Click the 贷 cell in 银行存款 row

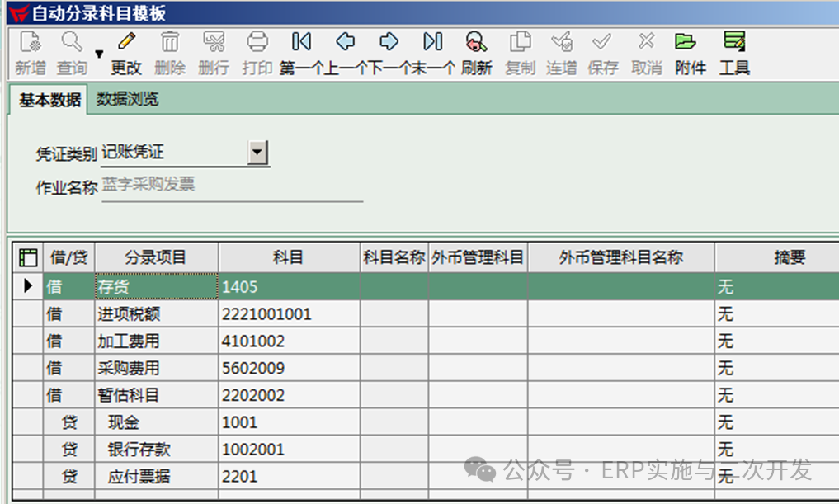coord(69,450)
